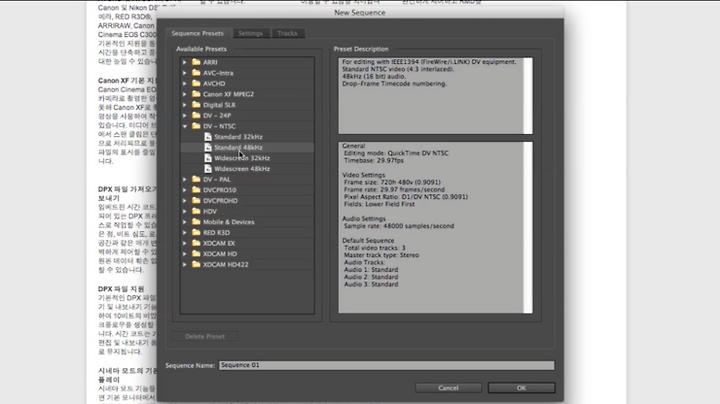Select the Standard 32kHz preset label
Screen dimensions: 720x404
[x=238, y=137]
